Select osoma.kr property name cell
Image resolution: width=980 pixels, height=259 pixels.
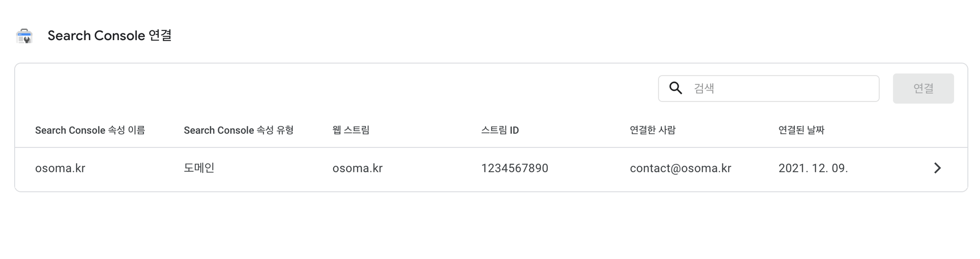60,168
